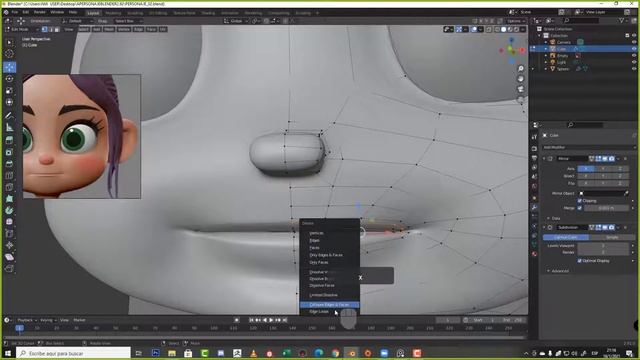Pick the Scale tool in left toolbar

(9, 90)
